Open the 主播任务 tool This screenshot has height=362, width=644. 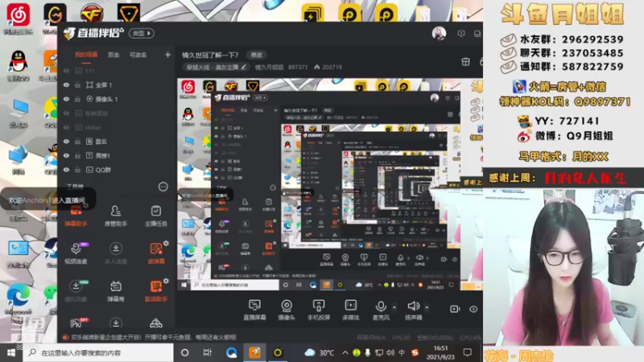[x=155, y=216]
